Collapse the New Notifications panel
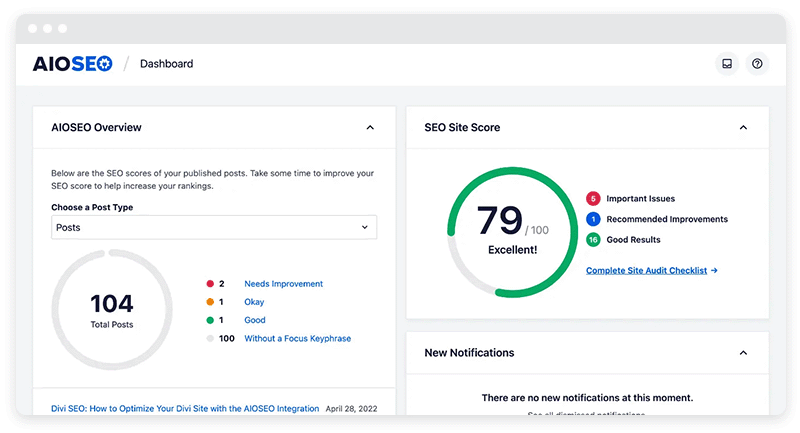 point(743,353)
